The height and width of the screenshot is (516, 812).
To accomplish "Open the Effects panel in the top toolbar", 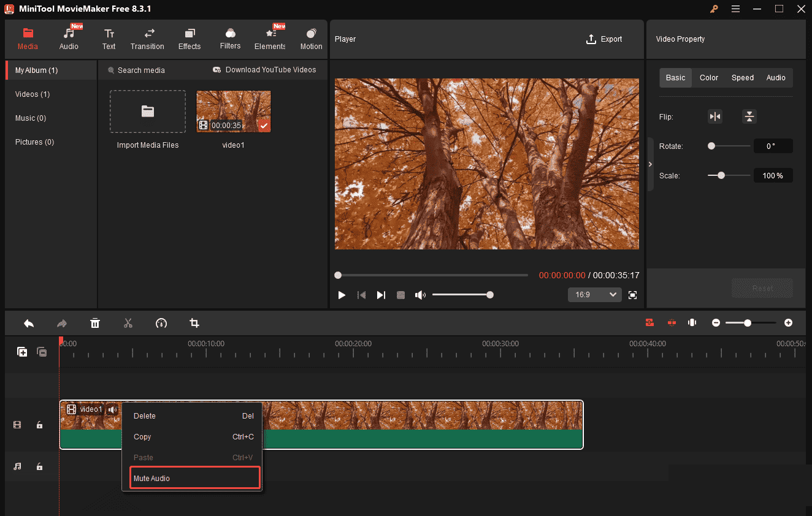I will coord(189,38).
